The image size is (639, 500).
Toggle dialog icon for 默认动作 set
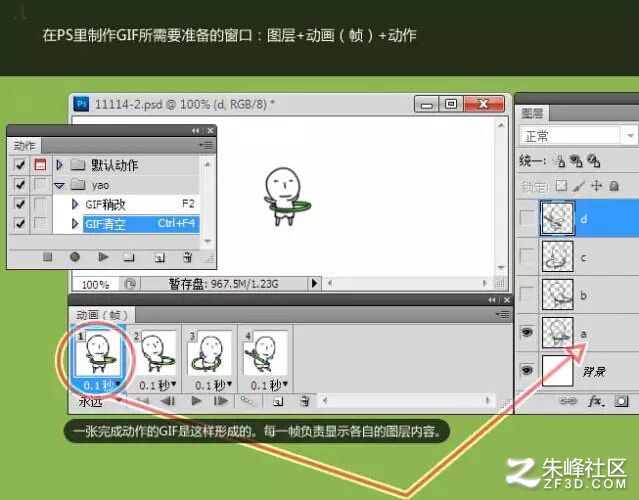pos(40,165)
